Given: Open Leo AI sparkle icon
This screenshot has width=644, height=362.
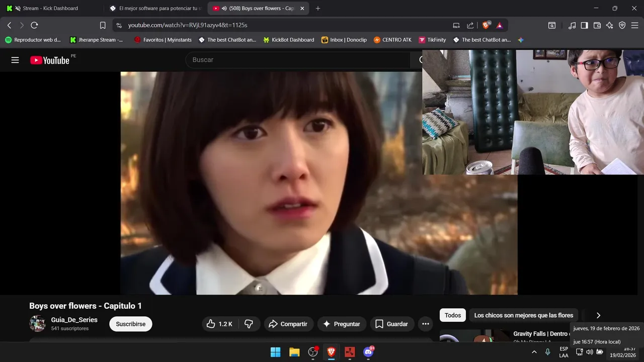Looking at the screenshot, I should (610, 25).
